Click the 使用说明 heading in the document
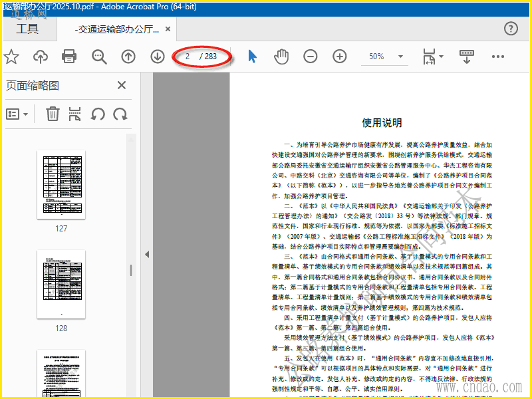 [x=382, y=123]
